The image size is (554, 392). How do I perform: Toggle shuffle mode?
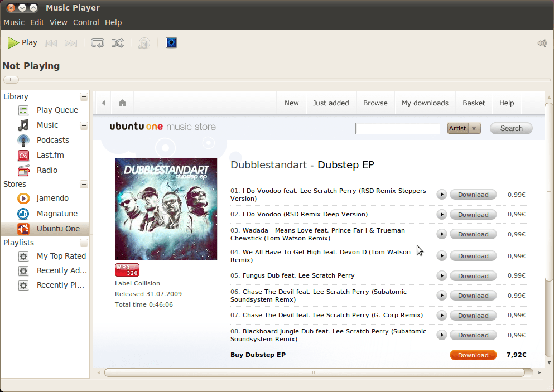click(x=118, y=43)
